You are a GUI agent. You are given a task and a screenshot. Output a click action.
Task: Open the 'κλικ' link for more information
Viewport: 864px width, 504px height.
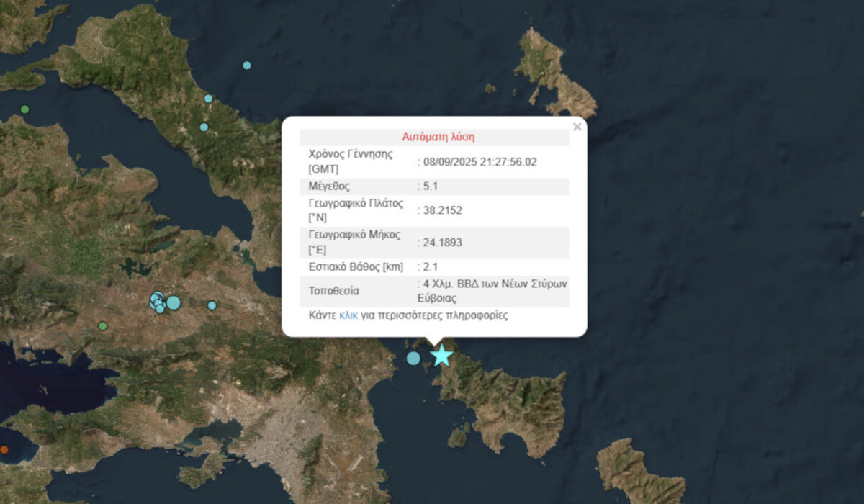348,315
